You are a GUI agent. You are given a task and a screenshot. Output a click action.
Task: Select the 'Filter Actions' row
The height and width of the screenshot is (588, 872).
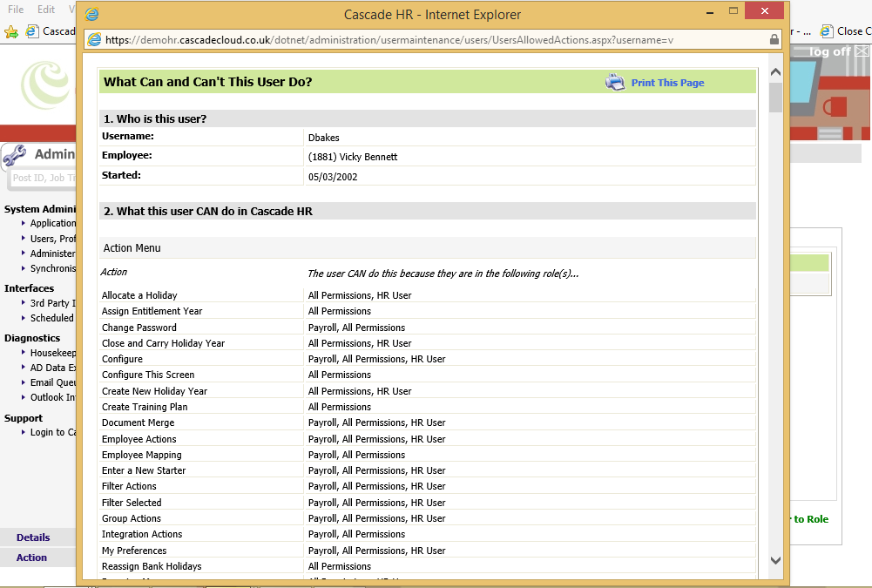pos(427,486)
